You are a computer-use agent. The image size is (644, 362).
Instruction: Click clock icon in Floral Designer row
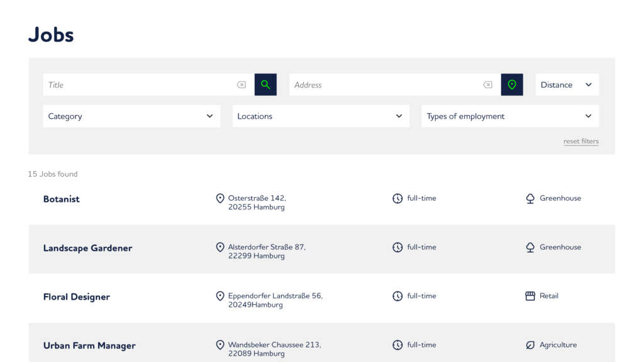pos(397,296)
